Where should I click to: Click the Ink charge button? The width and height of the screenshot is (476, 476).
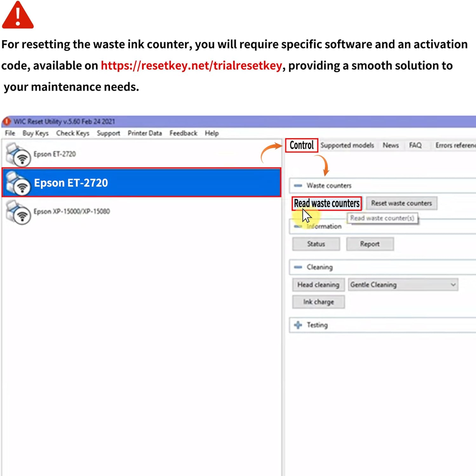click(x=318, y=302)
